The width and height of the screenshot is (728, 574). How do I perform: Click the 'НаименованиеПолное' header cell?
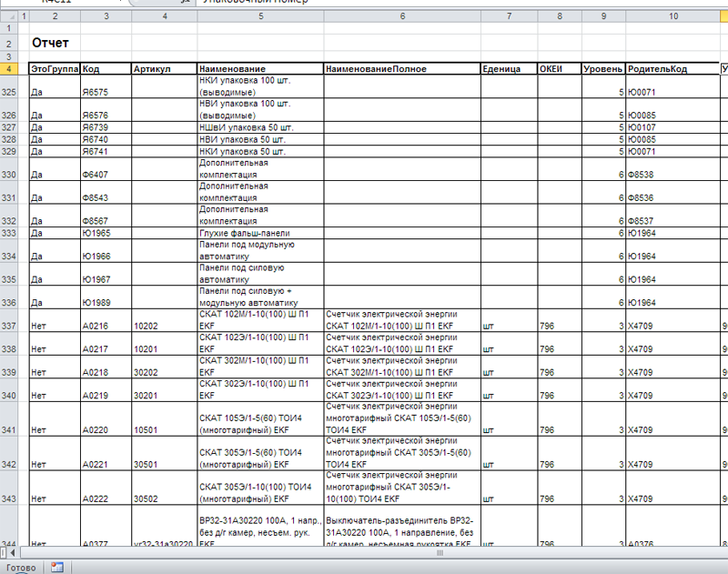pyautogui.click(x=402, y=68)
